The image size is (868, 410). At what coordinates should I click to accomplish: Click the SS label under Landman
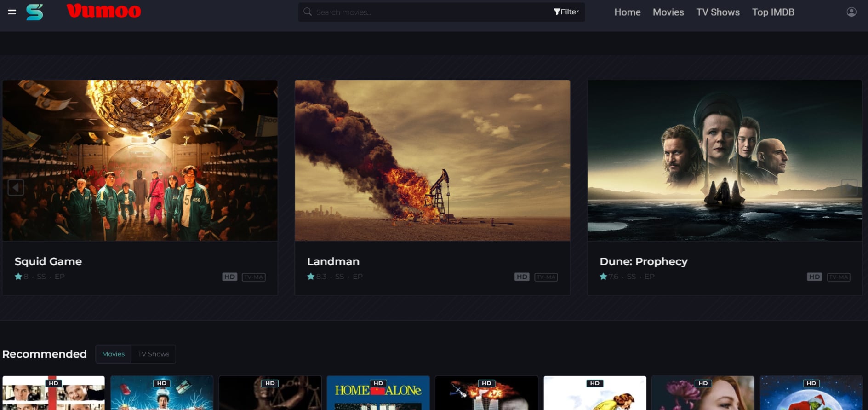[x=340, y=277]
